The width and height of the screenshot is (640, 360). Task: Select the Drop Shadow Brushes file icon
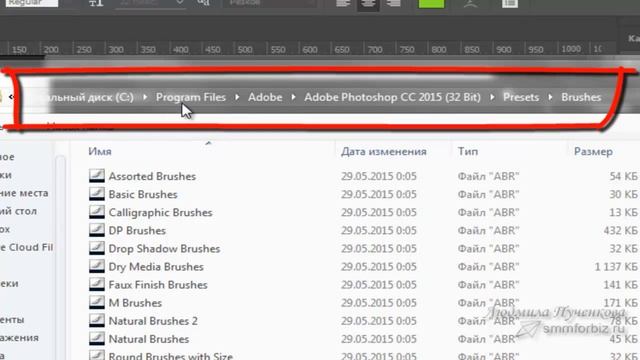[97, 248]
